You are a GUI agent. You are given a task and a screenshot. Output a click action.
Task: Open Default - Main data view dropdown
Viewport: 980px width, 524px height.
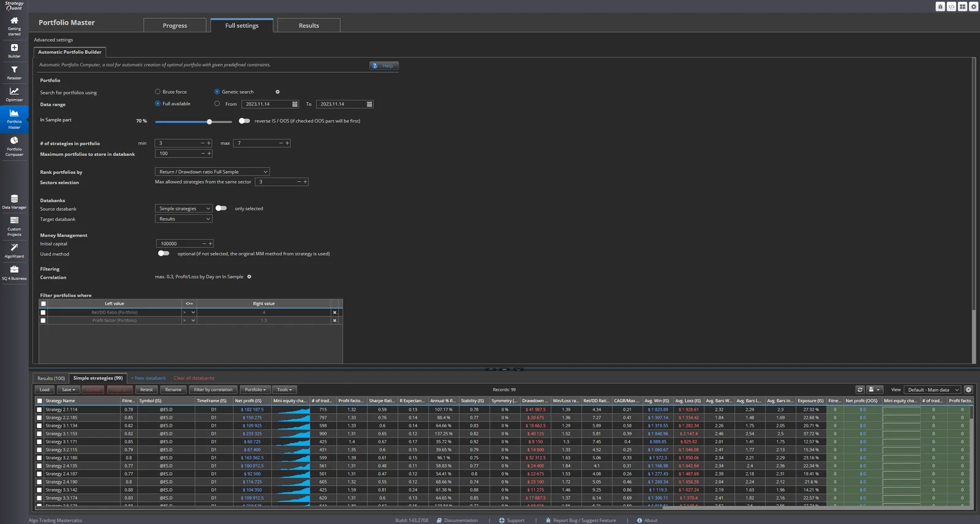932,389
